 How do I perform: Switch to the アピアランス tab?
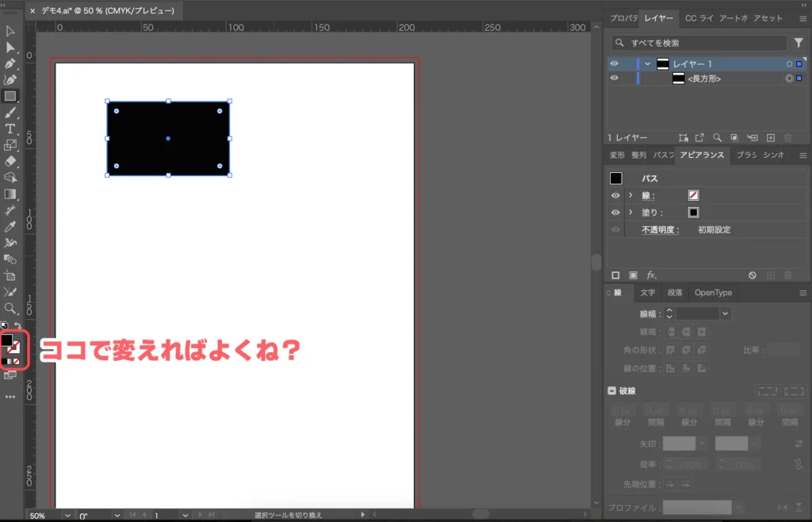[703, 155]
